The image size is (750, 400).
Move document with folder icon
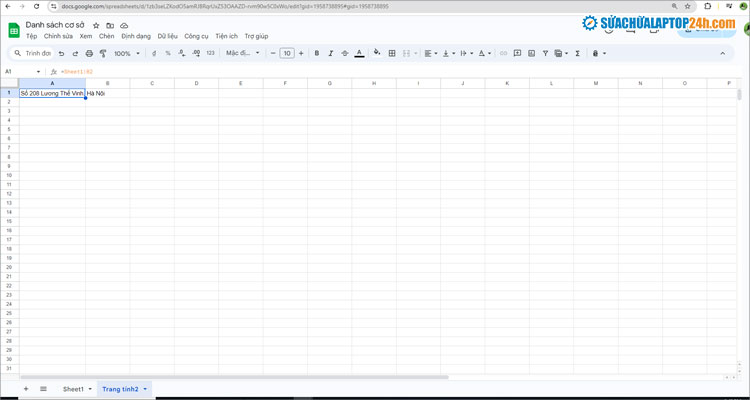[110, 25]
